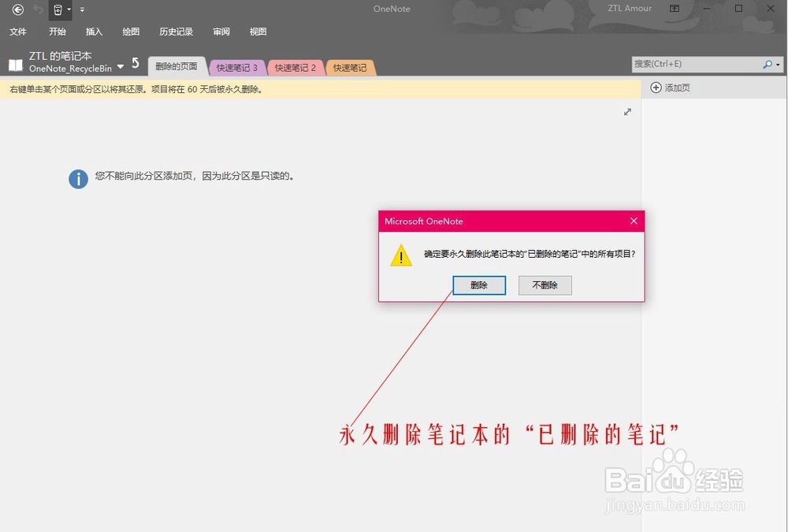The image size is (788, 532).
Task: Switch to the 快速笔记 2 section tab
Action: (295, 67)
